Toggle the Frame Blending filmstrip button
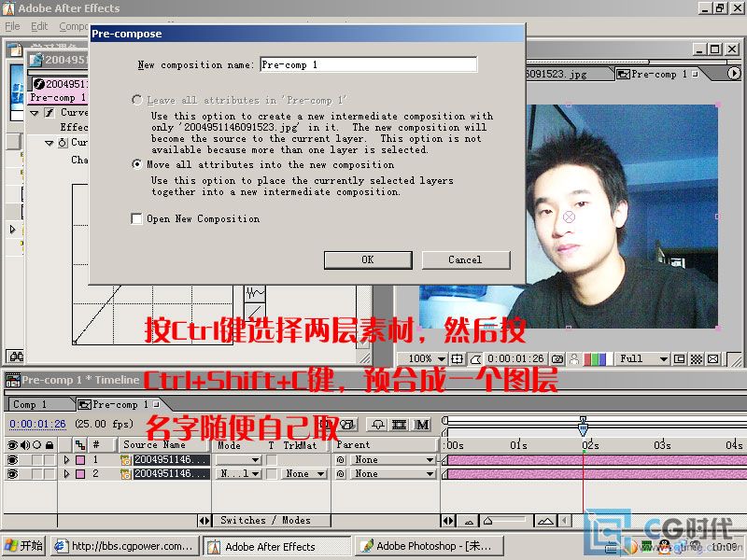The height and width of the screenshot is (560, 747). (x=400, y=425)
